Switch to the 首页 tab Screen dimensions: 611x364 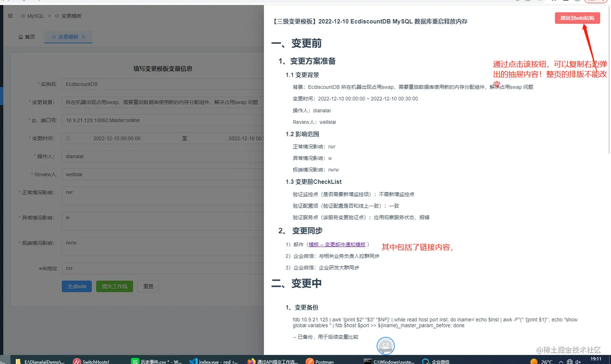click(27, 37)
